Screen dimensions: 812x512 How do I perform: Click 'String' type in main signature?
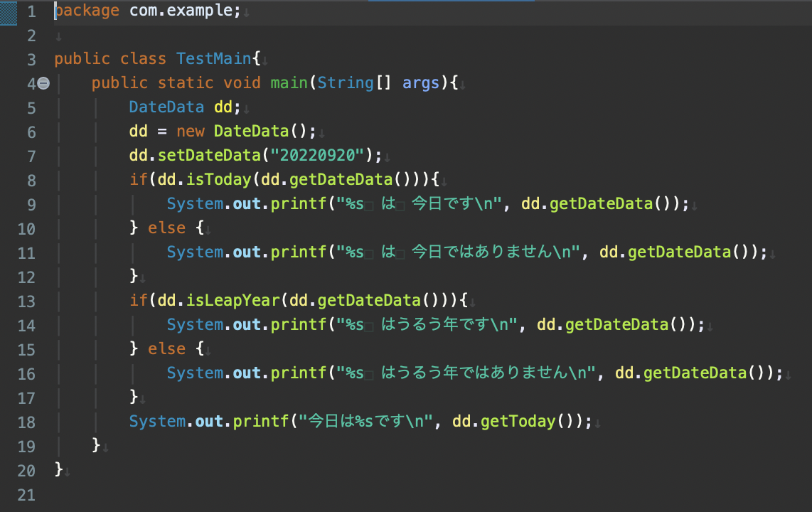[x=346, y=82]
